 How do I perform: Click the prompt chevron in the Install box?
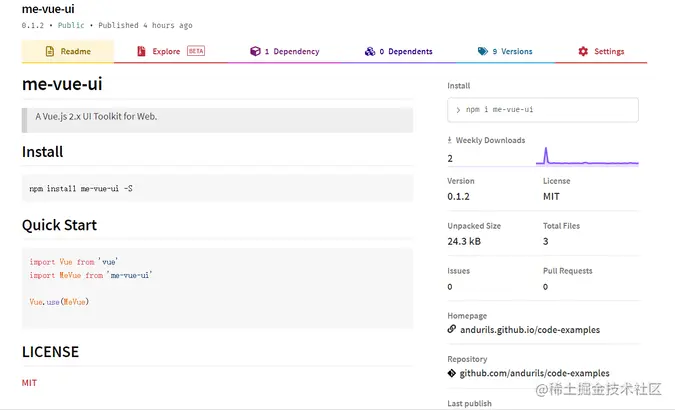(x=458, y=109)
